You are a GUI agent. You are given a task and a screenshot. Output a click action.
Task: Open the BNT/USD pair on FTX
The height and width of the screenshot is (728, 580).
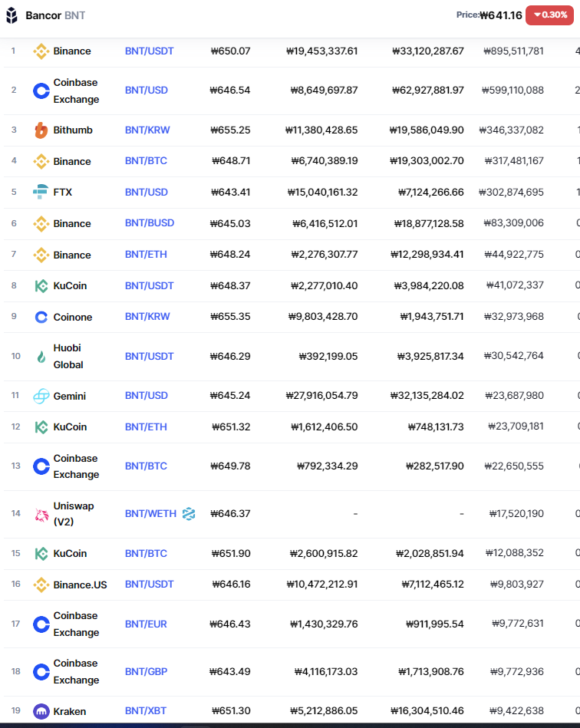click(x=147, y=192)
